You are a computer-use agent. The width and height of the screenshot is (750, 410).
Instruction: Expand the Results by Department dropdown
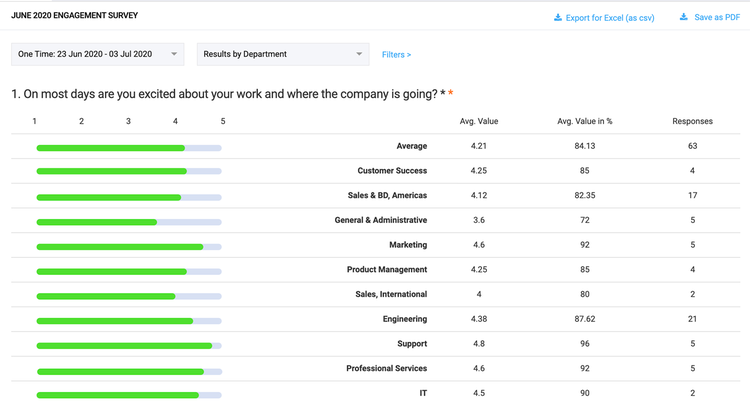coord(282,54)
